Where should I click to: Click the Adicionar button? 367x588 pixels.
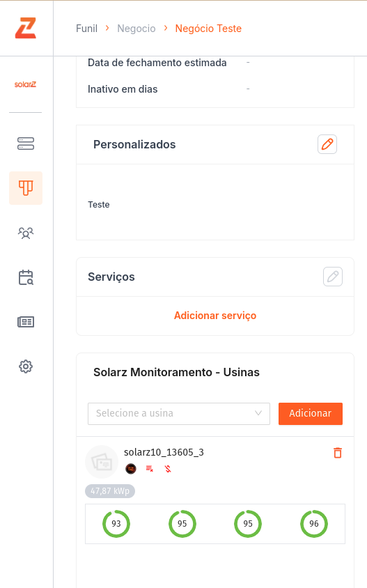[311, 414]
